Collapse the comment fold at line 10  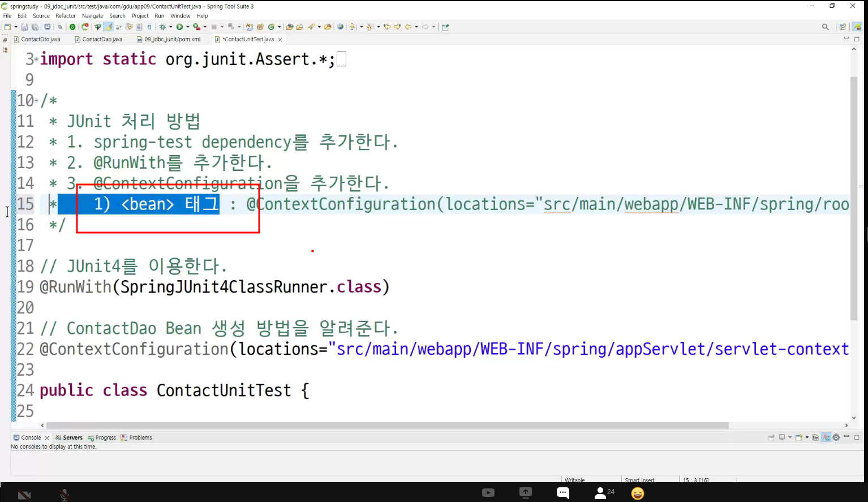pyautogui.click(x=36, y=101)
